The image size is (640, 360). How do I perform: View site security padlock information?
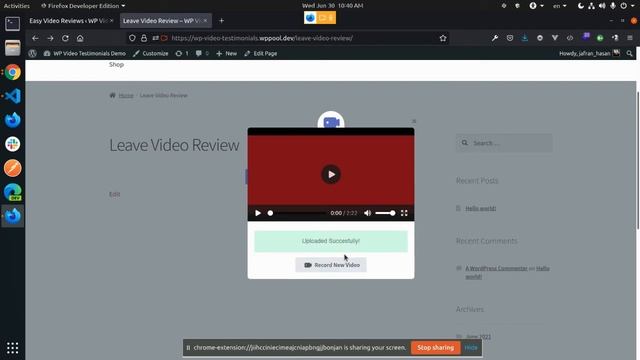click(x=144, y=38)
